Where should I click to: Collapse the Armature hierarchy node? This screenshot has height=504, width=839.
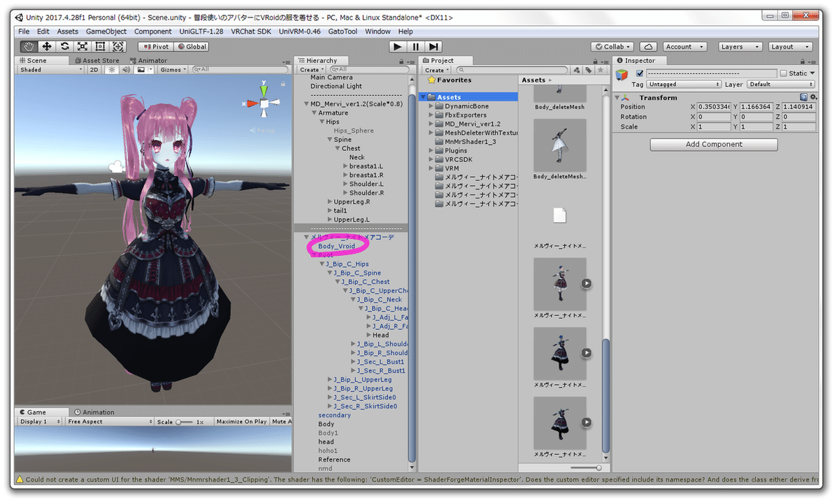point(314,113)
